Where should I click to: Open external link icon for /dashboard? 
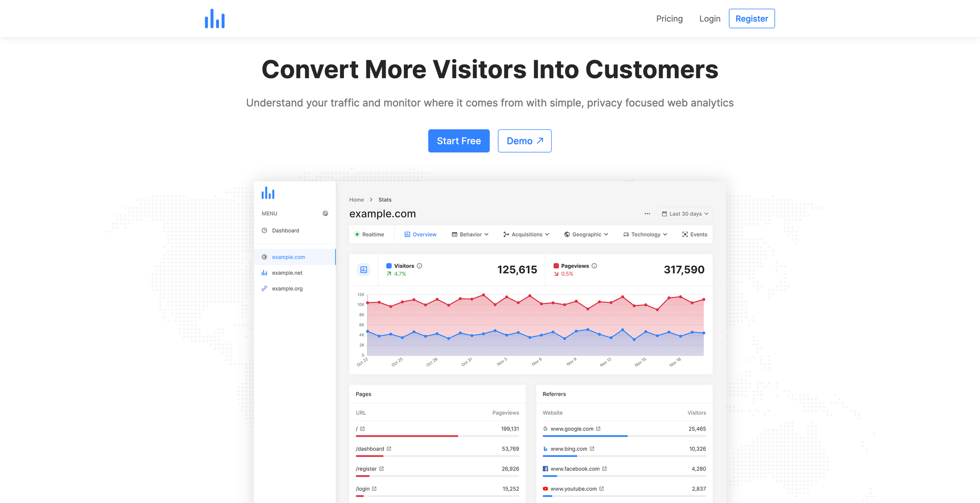pos(389,449)
